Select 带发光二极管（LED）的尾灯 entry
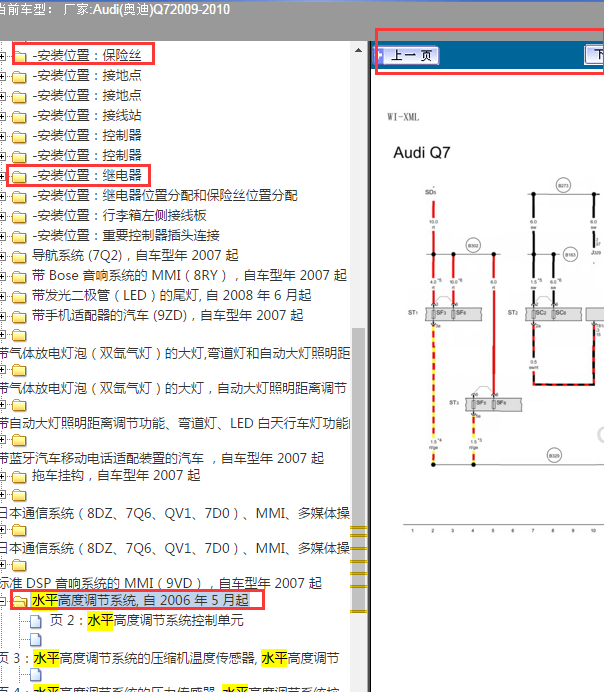Screen dimensions: 604x692 (172, 295)
